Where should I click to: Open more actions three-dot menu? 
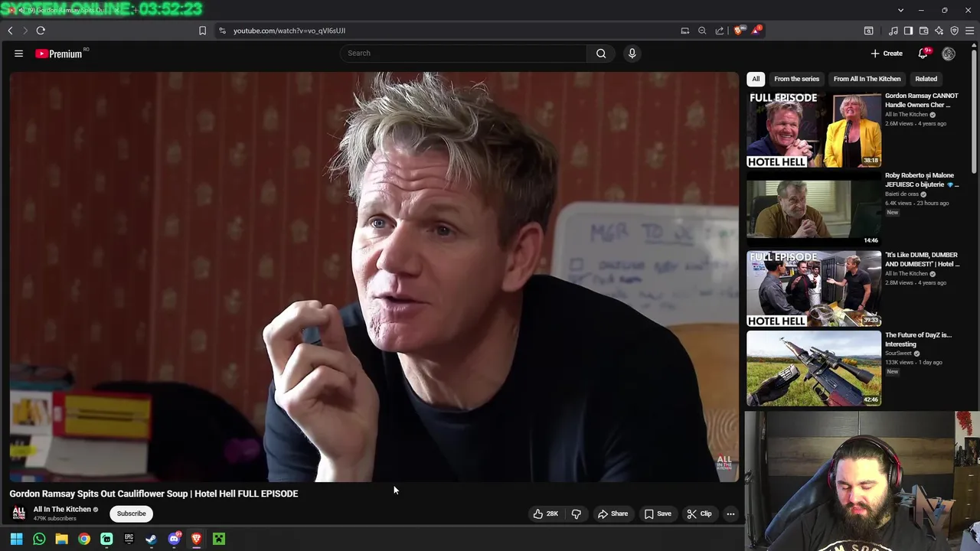tap(730, 514)
